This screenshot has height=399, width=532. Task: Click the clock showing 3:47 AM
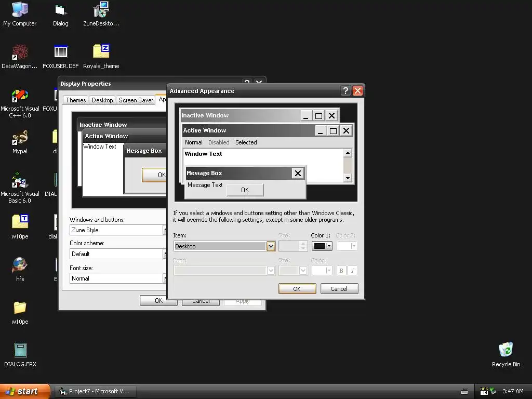[513, 391]
